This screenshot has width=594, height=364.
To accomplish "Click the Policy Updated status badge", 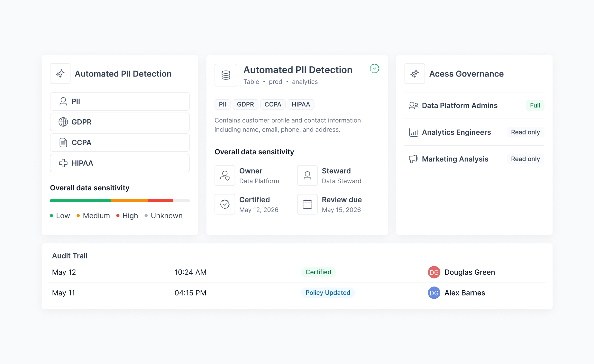I will pos(328,293).
